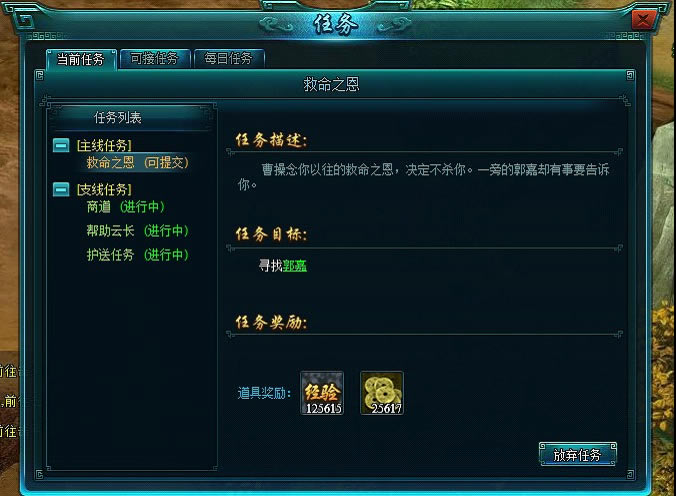Viewport: 676px width, 496px height.
Task: Click the 救命之恩 quest title bar
Action: pos(332,84)
